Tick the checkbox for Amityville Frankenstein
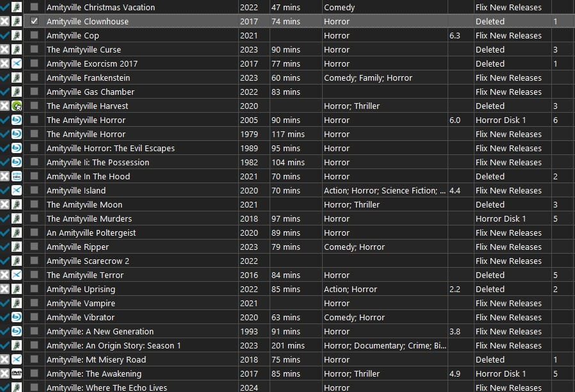Viewport: 575px width, 392px height. coord(34,78)
